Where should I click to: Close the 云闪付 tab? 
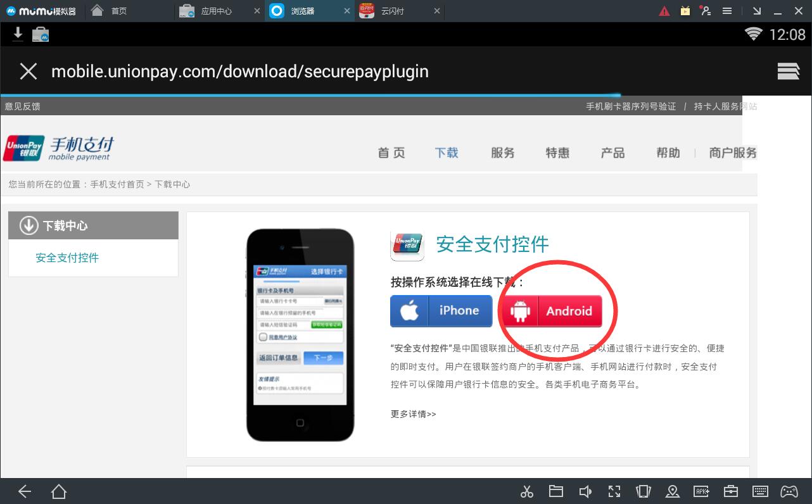(x=437, y=11)
